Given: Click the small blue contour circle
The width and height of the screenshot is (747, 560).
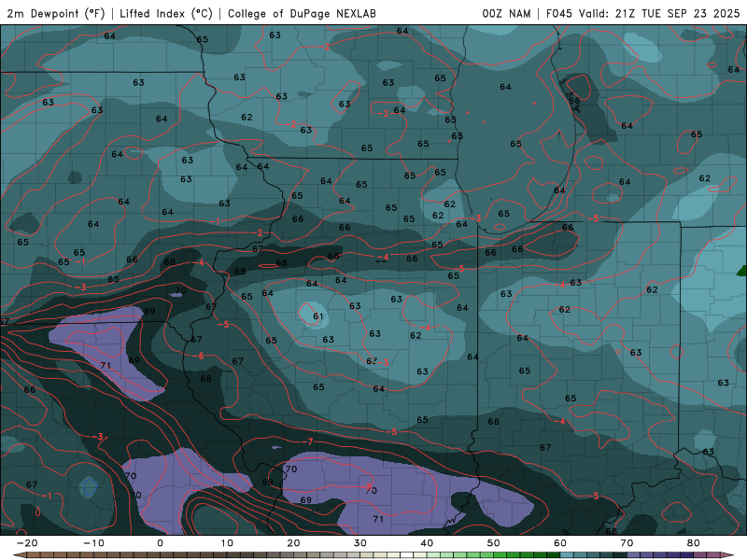Looking at the screenshot, I should [89, 487].
